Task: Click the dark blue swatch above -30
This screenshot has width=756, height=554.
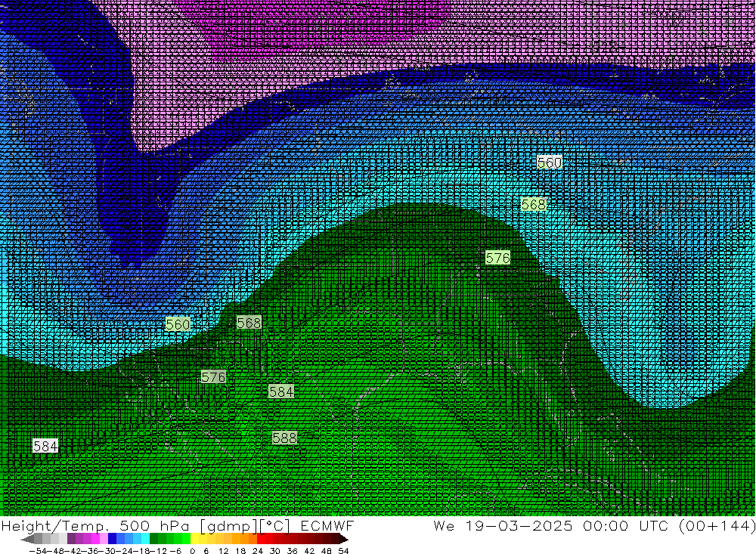Action: click(113, 539)
